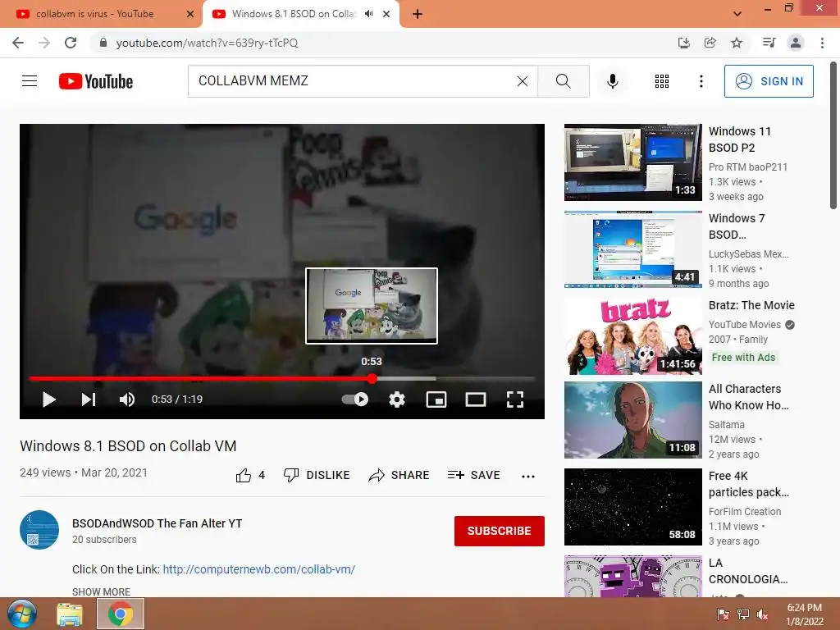Toggle the autoplay switch
The width and height of the screenshot is (840, 630).
coord(354,399)
